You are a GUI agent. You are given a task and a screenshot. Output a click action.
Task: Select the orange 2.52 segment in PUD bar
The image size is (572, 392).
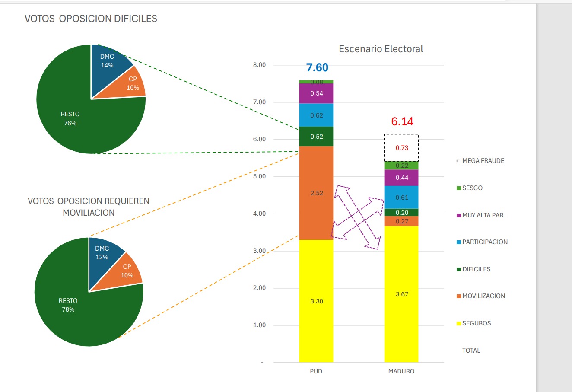[x=316, y=193]
